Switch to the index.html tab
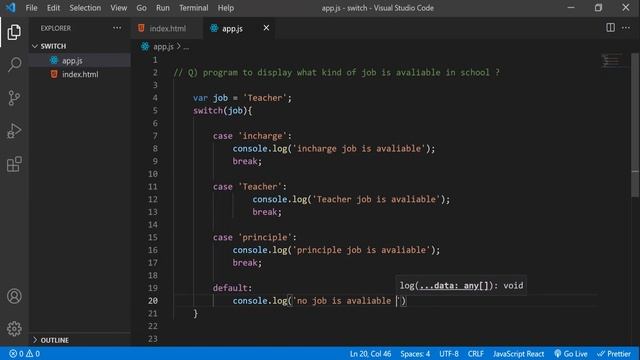 pos(167,28)
